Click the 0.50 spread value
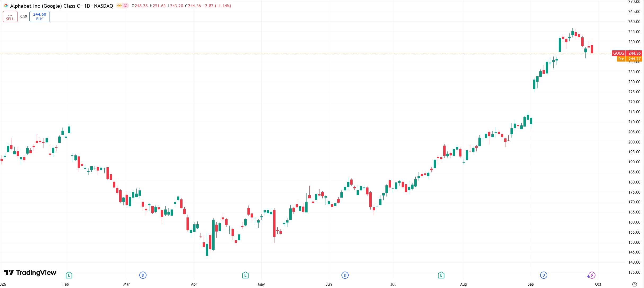This screenshot has width=644, height=288. [x=24, y=16]
